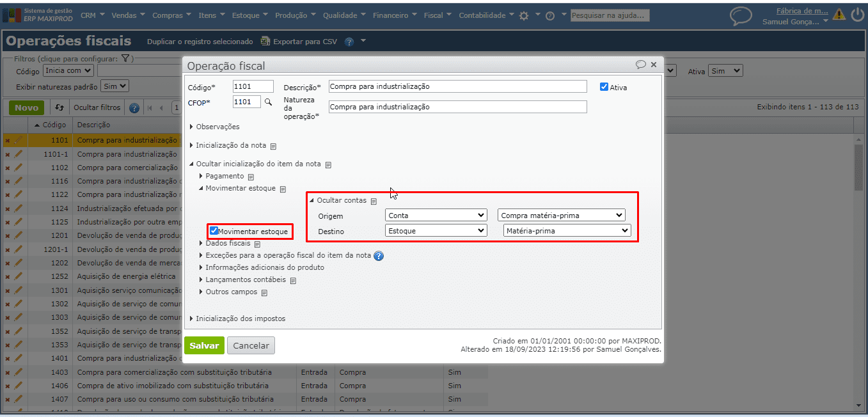Viewport: 868px width, 417px height.
Task: Go to the first page arrow icon
Action: click(x=150, y=108)
